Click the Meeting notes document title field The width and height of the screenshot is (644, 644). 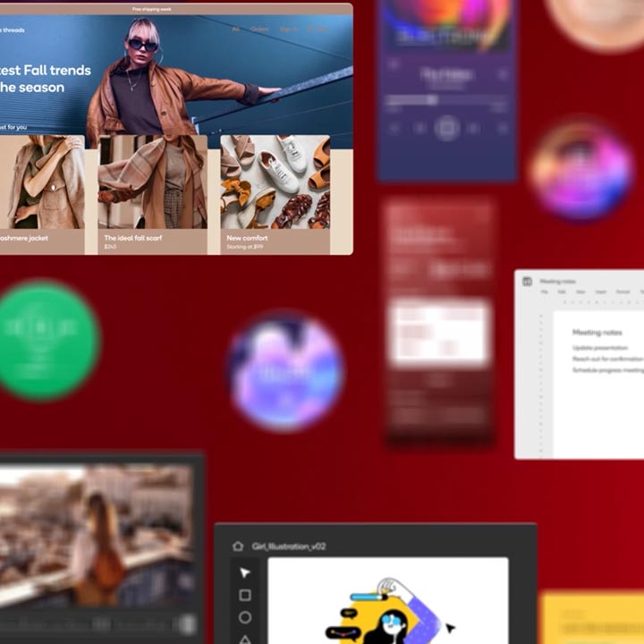(x=557, y=282)
